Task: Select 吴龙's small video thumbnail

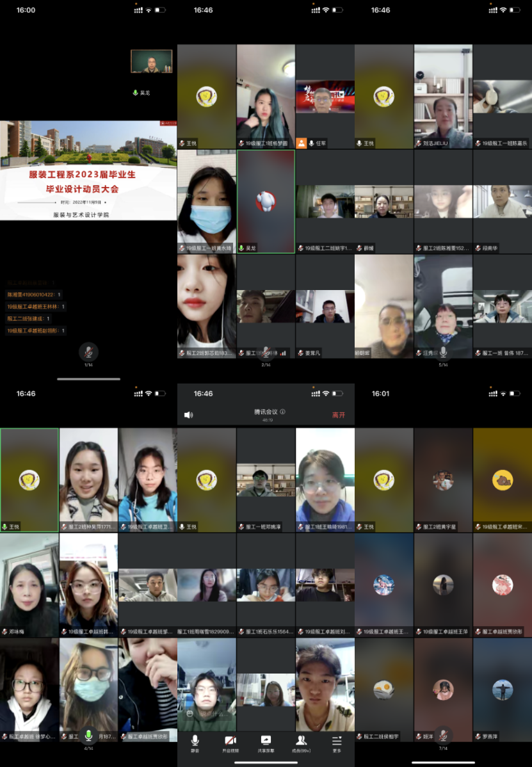Action: [x=152, y=61]
